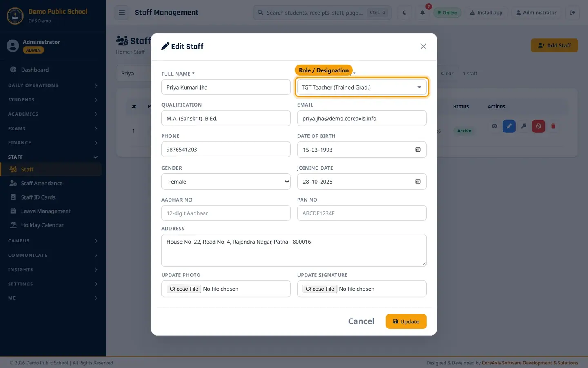Open the Administrator account menu

point(536,13)
